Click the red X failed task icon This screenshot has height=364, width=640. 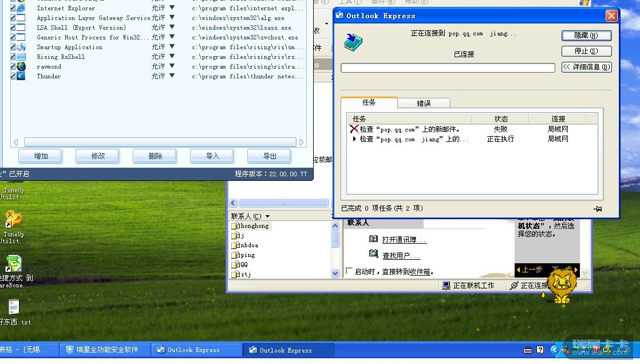coord(354,129)
